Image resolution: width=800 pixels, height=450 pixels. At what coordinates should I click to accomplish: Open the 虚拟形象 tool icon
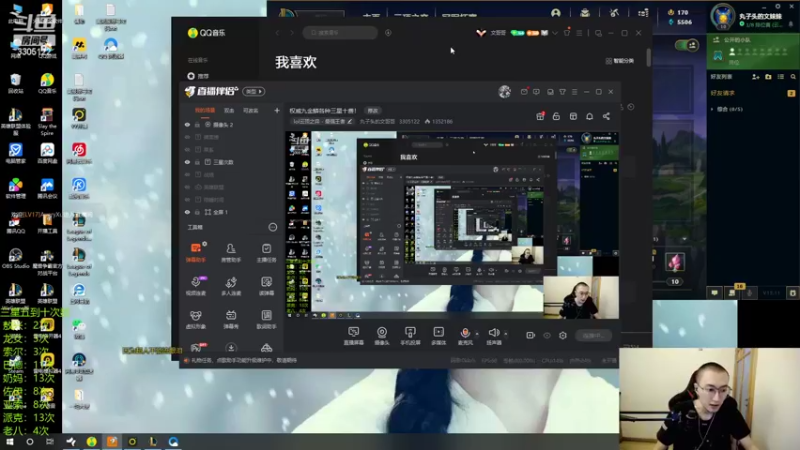[x=196, y=319]
